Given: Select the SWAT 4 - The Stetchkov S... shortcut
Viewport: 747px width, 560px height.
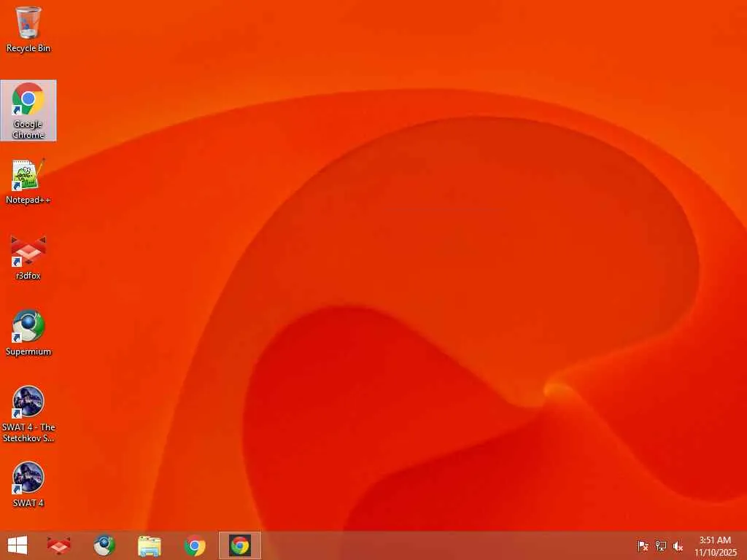Looking at the screenshot, I should click(28, 414).
